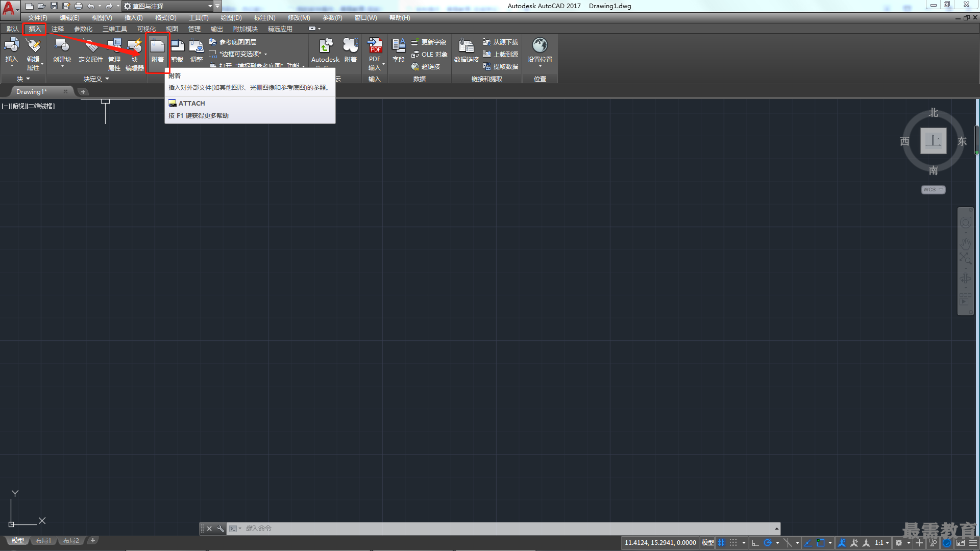Click the Open file folder icon

click(42, 6)
